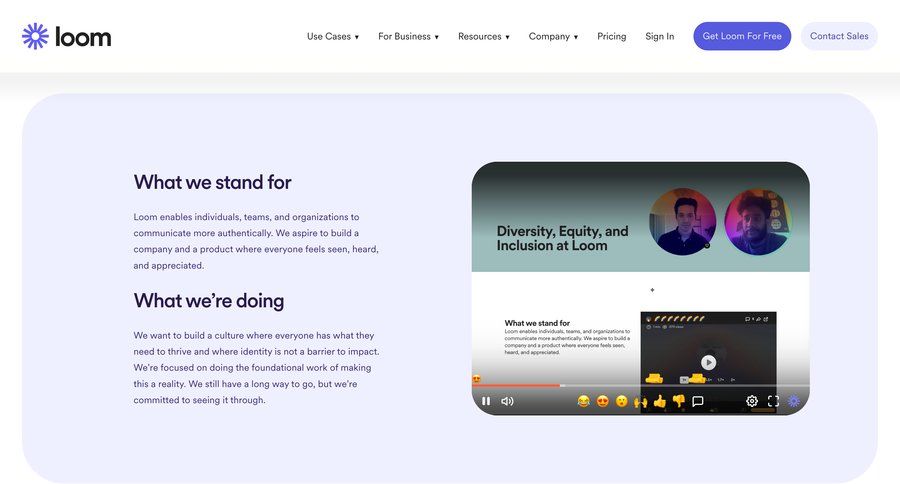React with the thumbs up emoji
The width and height of the screenshot is (900, 484).
(x=659, y=401)
